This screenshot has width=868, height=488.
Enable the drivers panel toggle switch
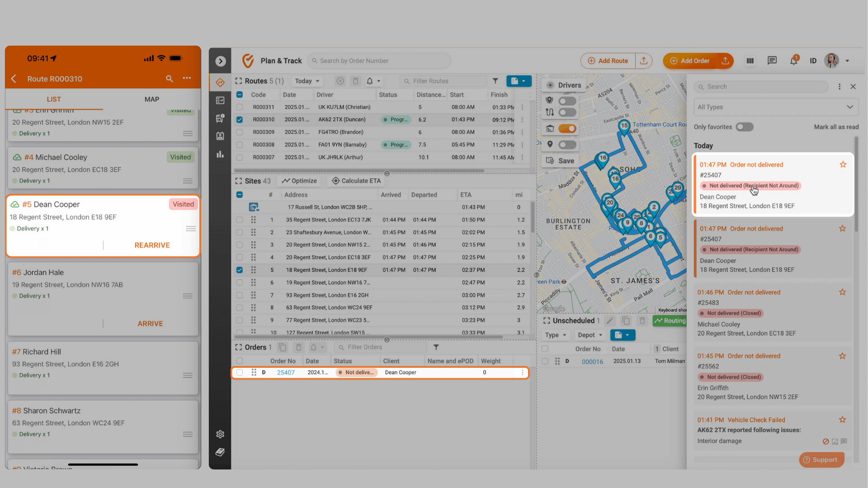(566, 100)
